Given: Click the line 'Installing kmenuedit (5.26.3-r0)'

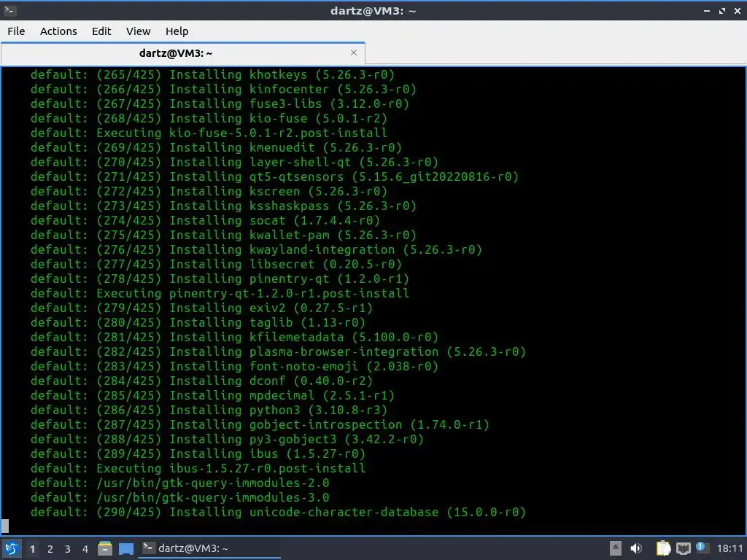Looking at the screenshot, I should (216, 147).
